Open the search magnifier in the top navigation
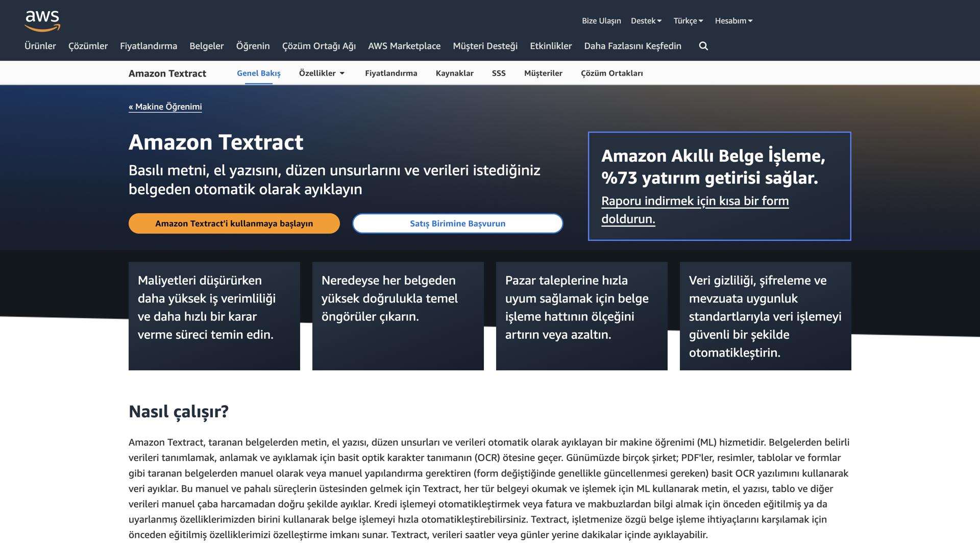 pos(703,46)
